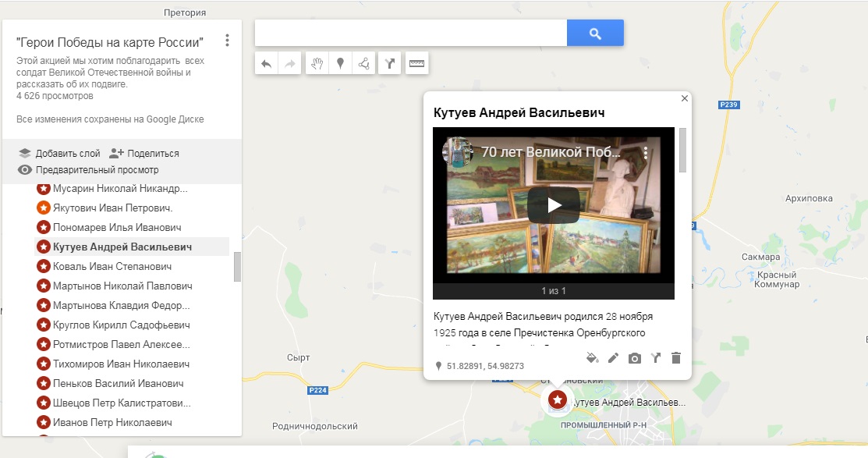This screenshot has width=868, height=458.
Task: Click the Добавить слой layers icon
Action: pos(24,153)
